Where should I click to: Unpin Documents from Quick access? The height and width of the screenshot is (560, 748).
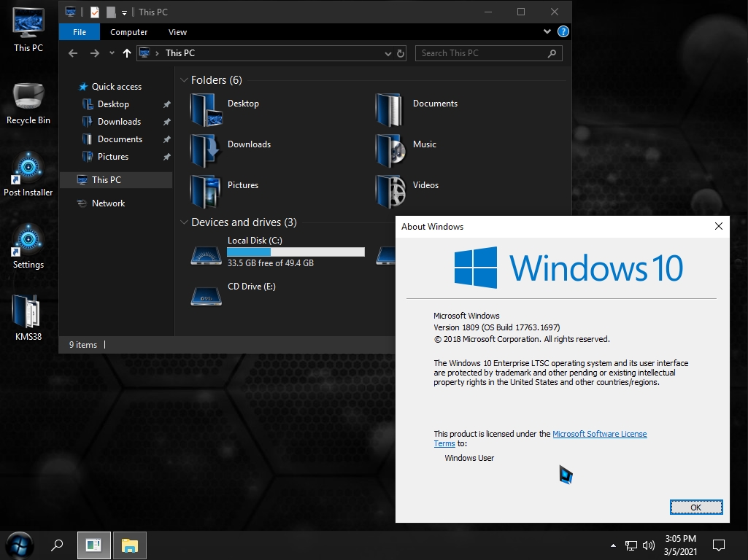pos(166,140)
